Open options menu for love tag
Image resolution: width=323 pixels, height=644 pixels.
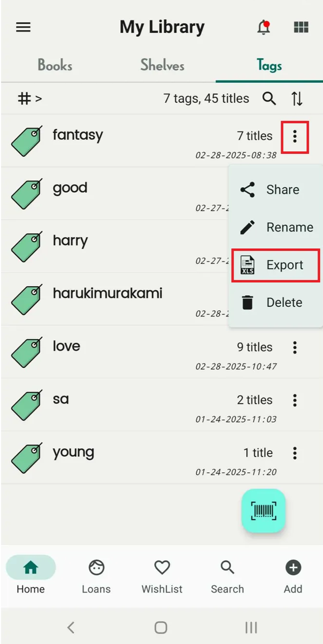tap(294, 347)
